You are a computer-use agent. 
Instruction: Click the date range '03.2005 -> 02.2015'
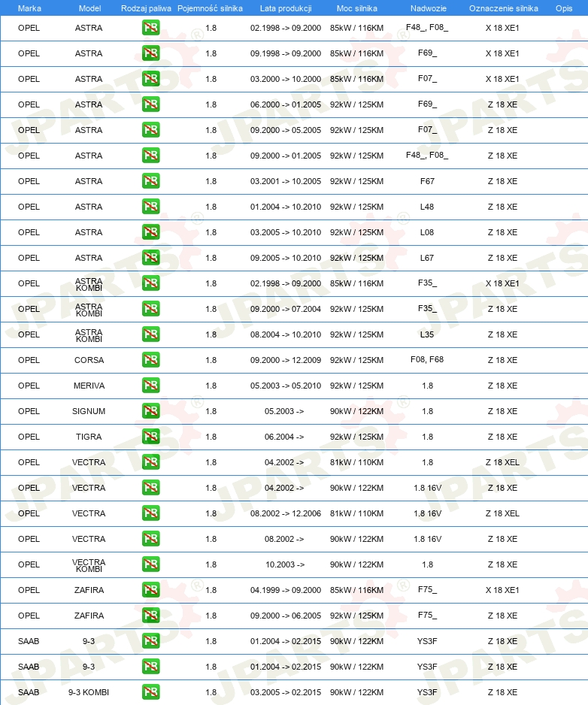point(286,692)
